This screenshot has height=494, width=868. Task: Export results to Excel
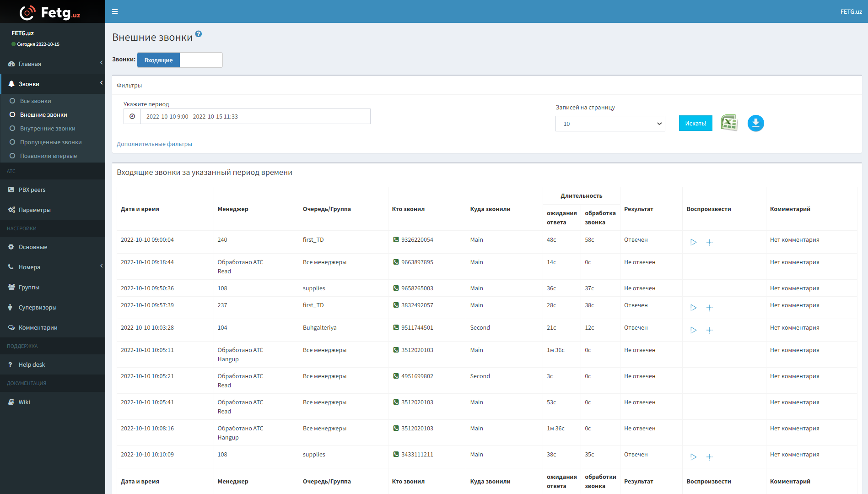click(x=729, y=123)
